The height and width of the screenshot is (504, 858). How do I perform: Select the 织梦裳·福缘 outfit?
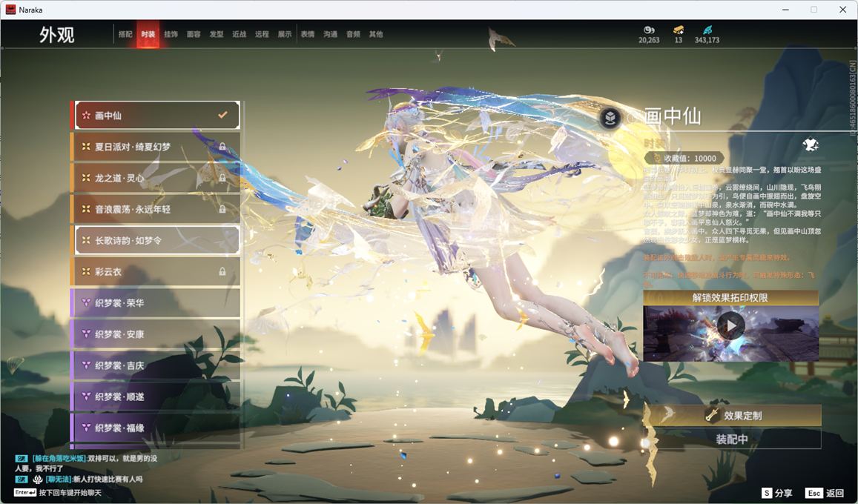(156, 428)
